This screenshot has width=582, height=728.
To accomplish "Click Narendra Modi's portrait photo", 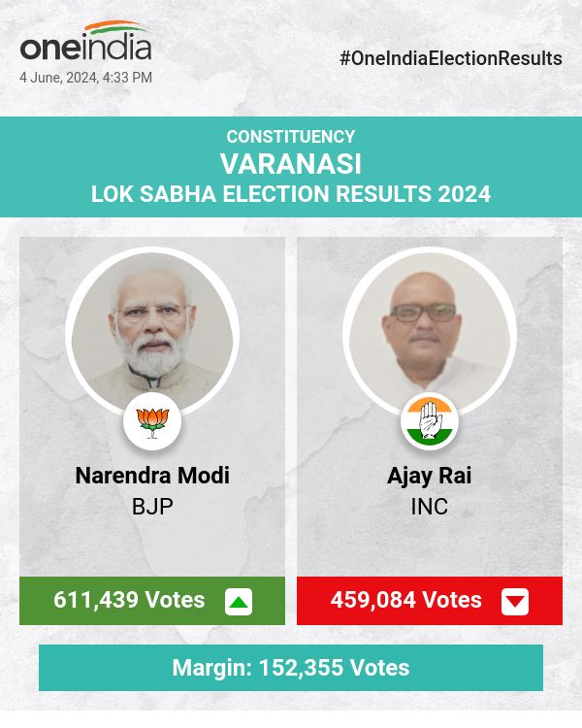I will (151, 330).
